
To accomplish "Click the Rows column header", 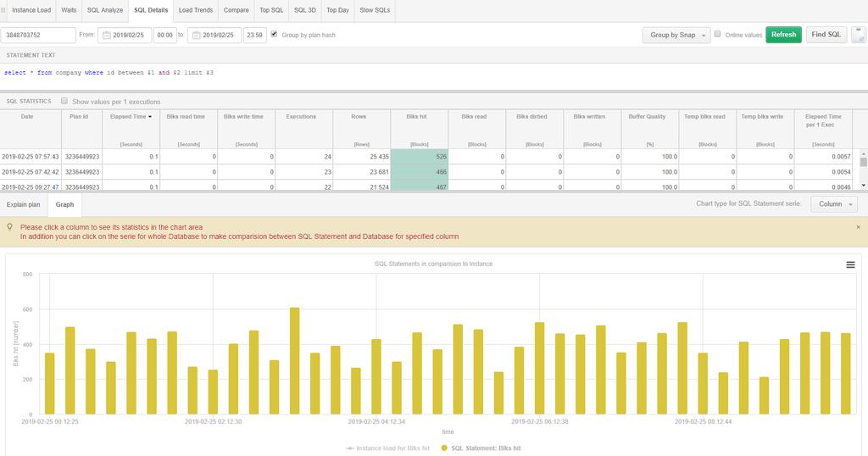I will pos(361,130).
